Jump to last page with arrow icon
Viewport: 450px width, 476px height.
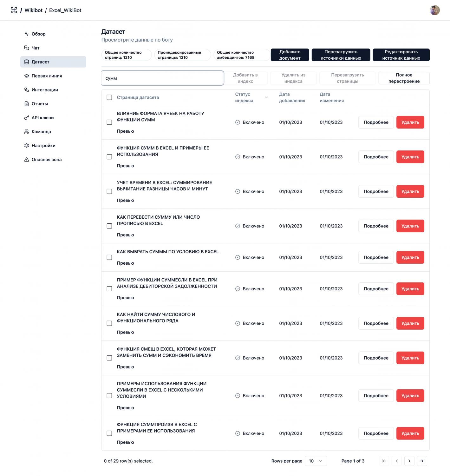[422, 461]
